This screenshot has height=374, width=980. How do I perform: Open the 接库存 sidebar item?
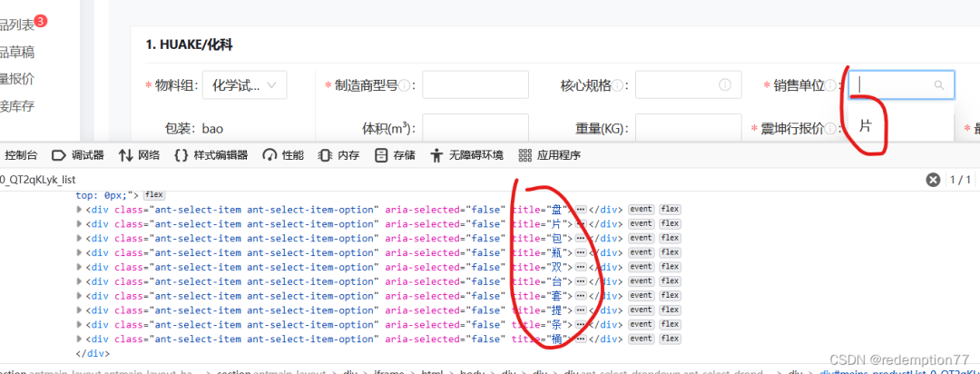pos(17,106)
